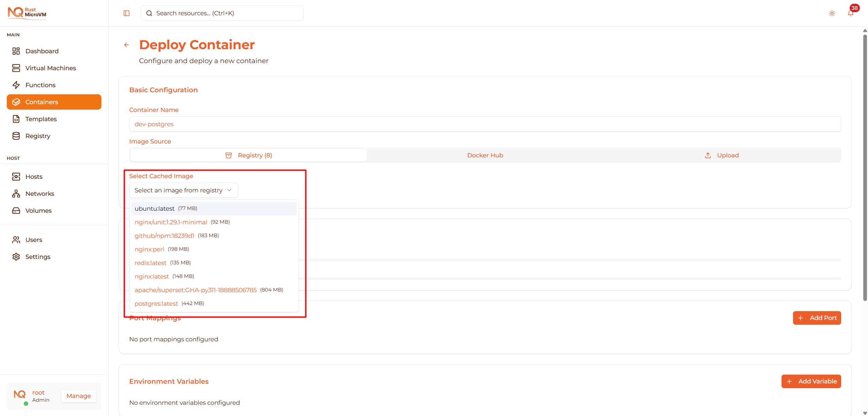Click the Container Name input field
868x416 pixels.
[x=485, y=124]
